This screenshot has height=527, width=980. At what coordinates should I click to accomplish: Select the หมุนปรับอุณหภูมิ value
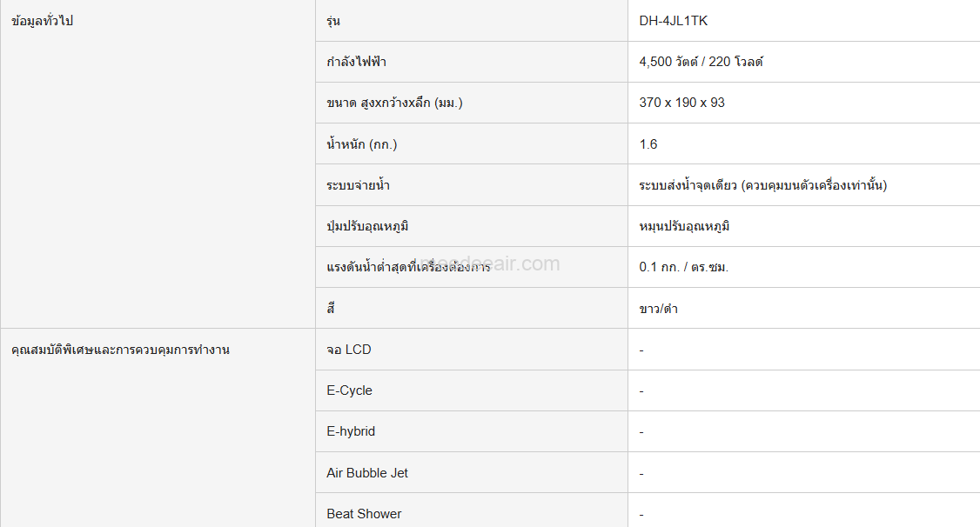point(684,226)
